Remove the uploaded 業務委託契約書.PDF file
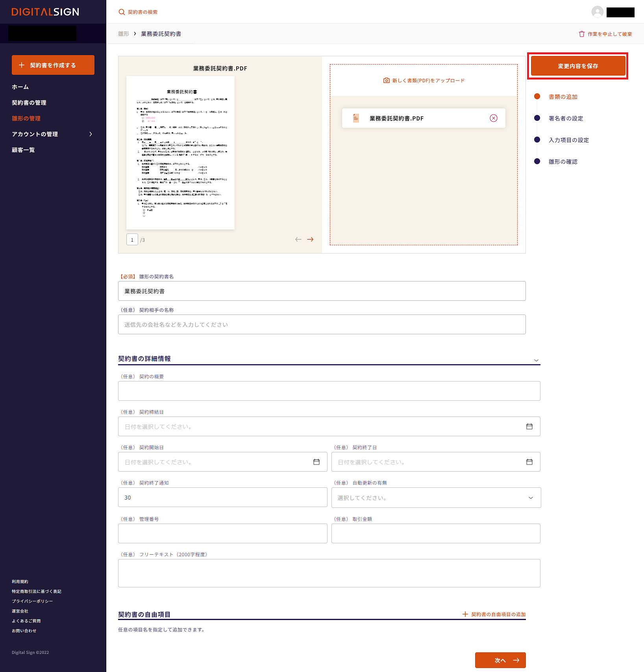Viewport: 644px width, 672px height. [x=493, y=118]
